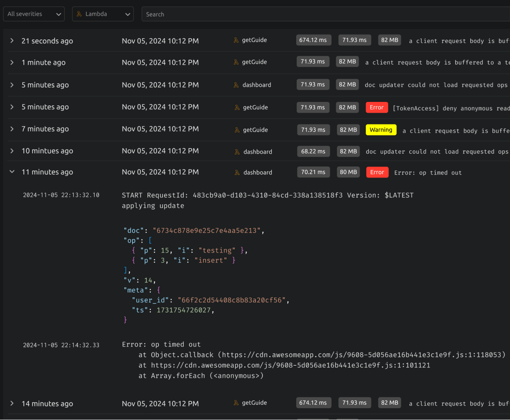Click the 2024-11-05 22:14:32.33 timestamp
Screen dimensions: 510x420
click(61, 345)
